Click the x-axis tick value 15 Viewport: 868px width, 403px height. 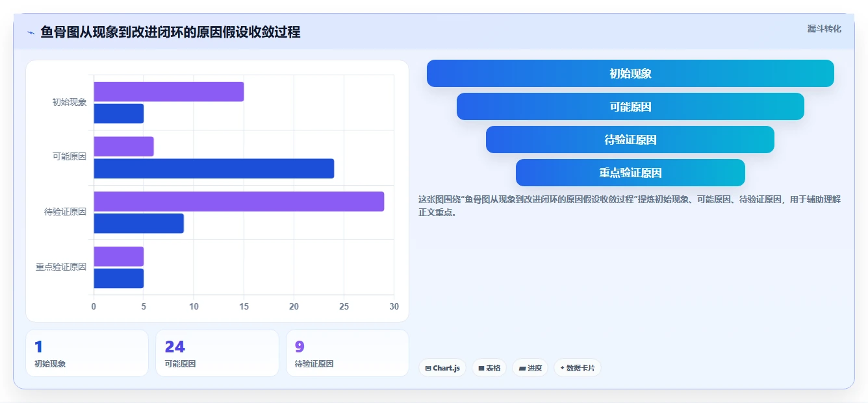[x=244, y=306]
